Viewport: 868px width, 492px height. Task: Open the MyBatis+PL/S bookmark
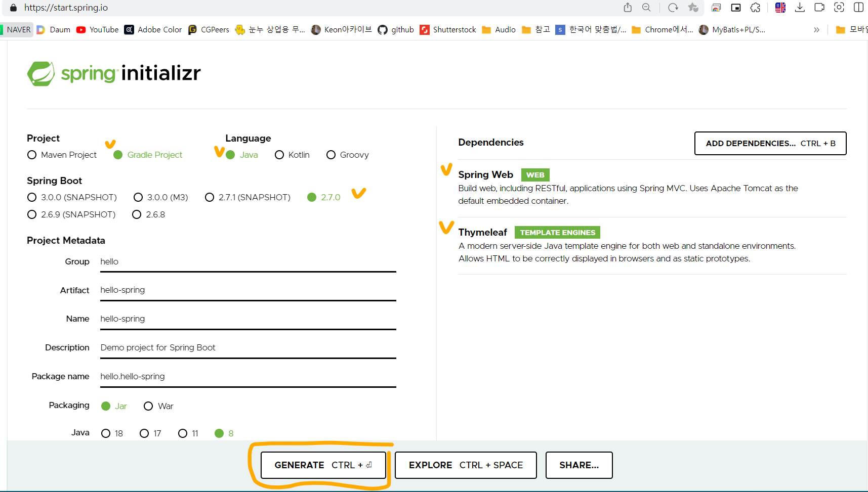(x=732, y=30)
